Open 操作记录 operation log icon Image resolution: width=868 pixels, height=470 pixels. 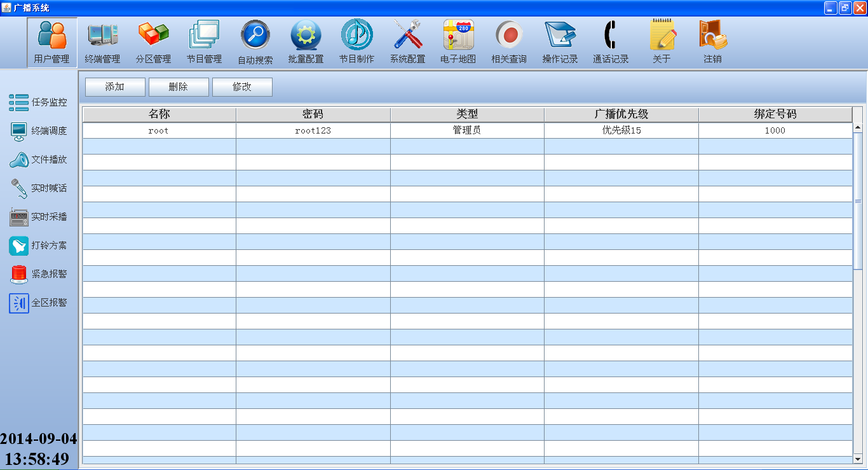click(x=560, y=42)
